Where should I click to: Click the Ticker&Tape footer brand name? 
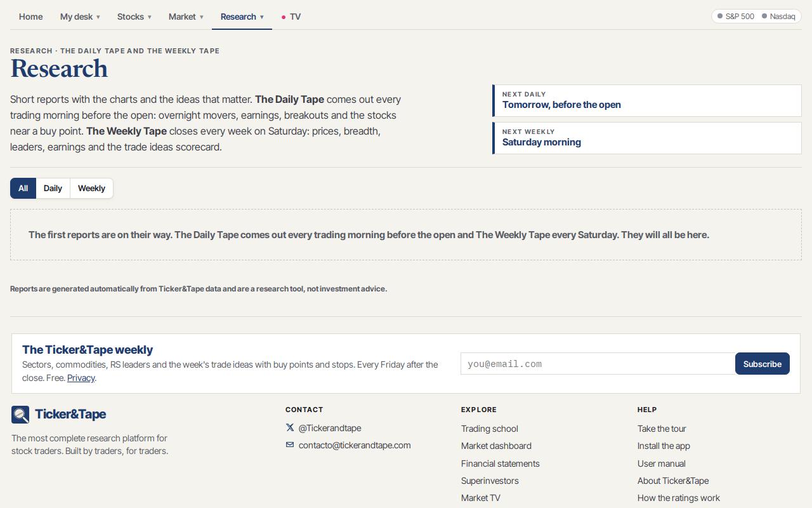[70, 414]
